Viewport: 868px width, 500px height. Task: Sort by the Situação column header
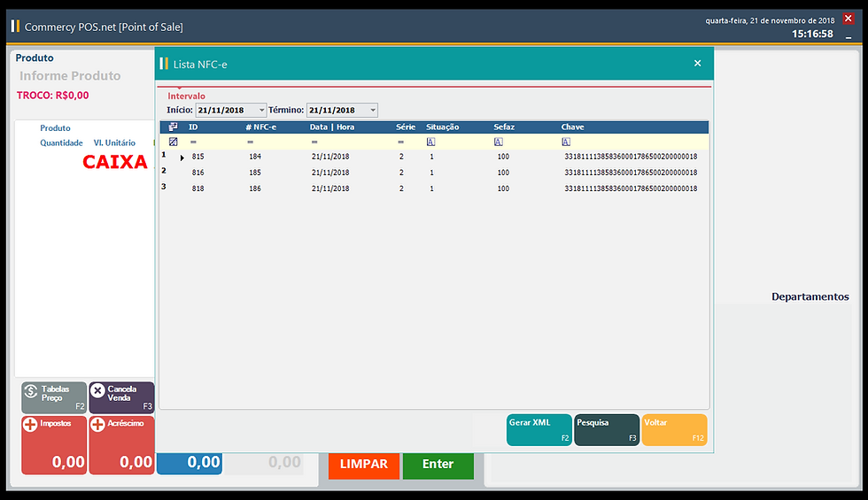pos(442,127)
